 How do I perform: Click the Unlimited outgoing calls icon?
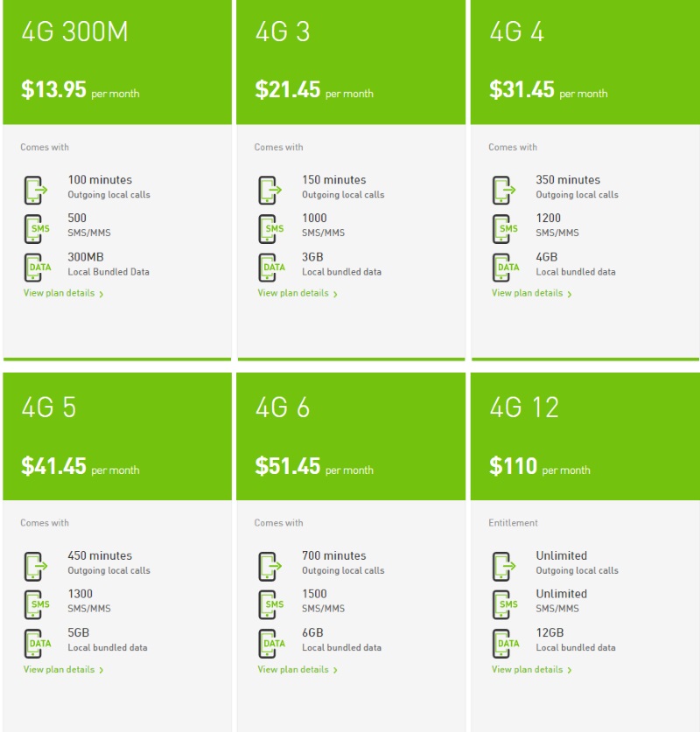[x=504, y=567]
